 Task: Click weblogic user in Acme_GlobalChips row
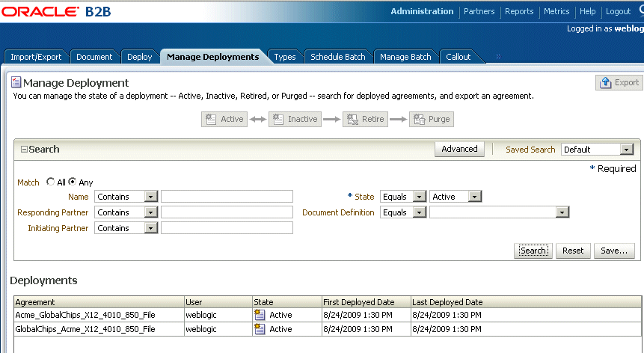pyautogui.click(x=201, y=315)
